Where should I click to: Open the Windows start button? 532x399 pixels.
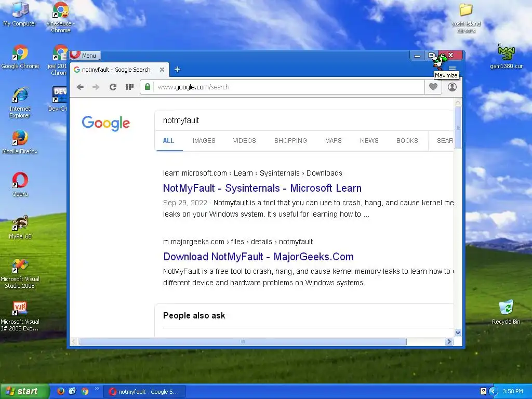pos(24,392)
